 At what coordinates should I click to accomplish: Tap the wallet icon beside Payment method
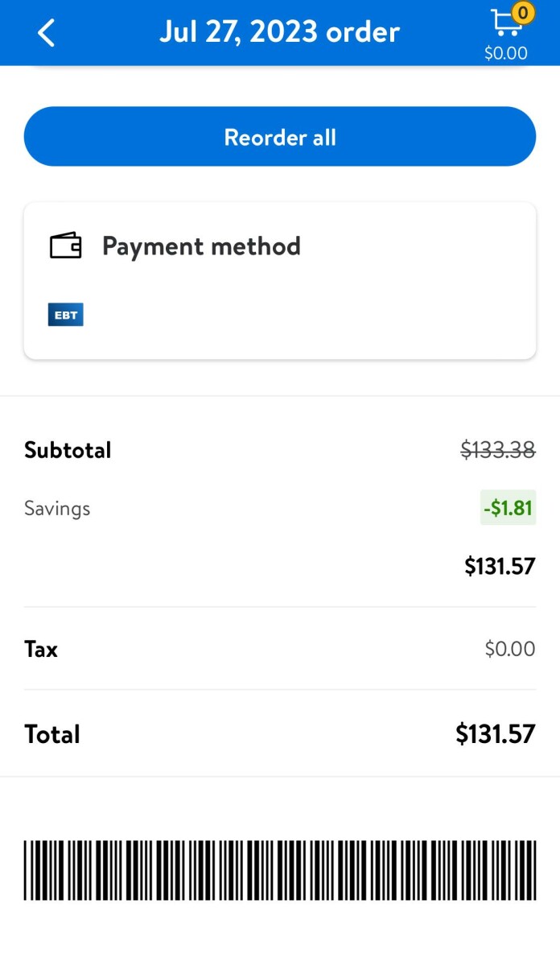coord(66,246)
